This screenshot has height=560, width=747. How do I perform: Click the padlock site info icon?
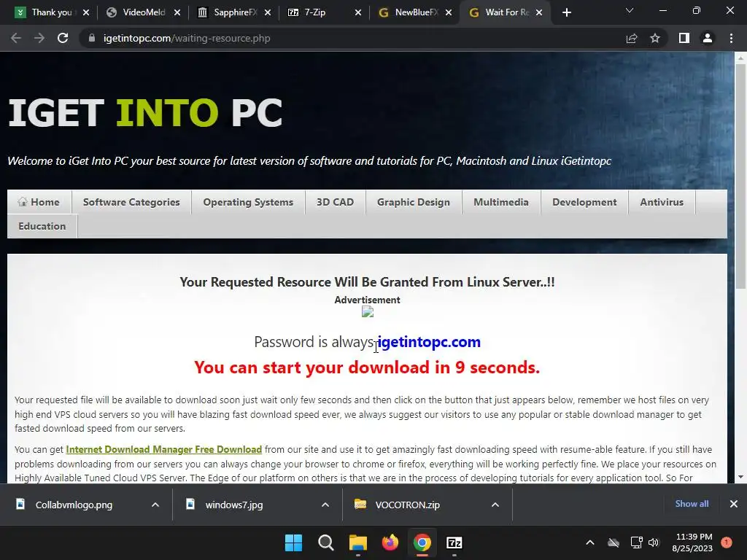[x=91, y=38]
